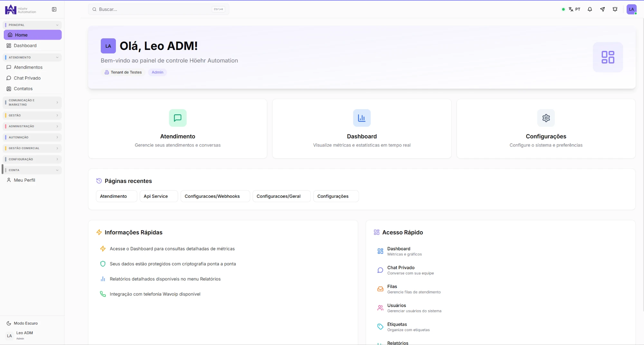Expand the ADMINISTRAÇÃO sidebar section
Image resolution: width=644 pixels, height=345 pixels.
click(32, 126)
